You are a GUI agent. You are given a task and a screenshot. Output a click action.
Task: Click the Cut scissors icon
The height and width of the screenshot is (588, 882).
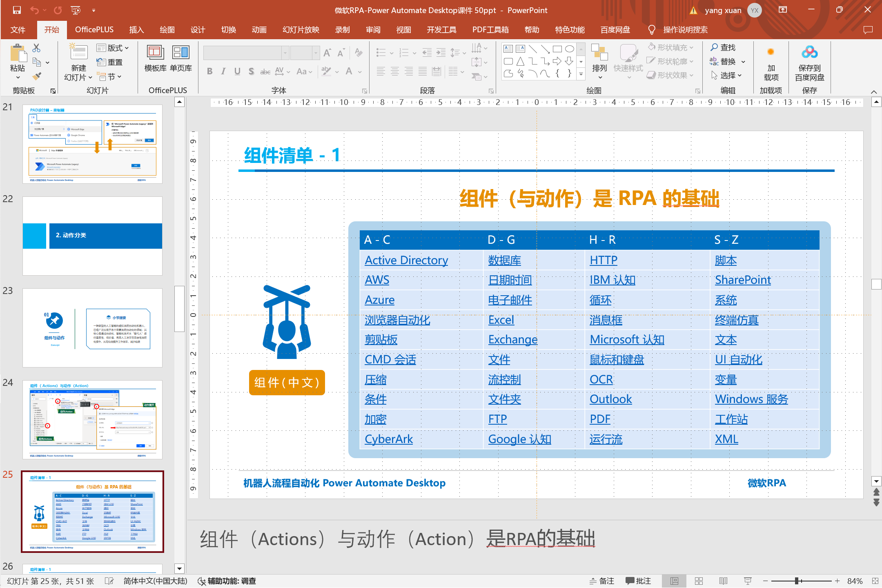click(36, 48)
